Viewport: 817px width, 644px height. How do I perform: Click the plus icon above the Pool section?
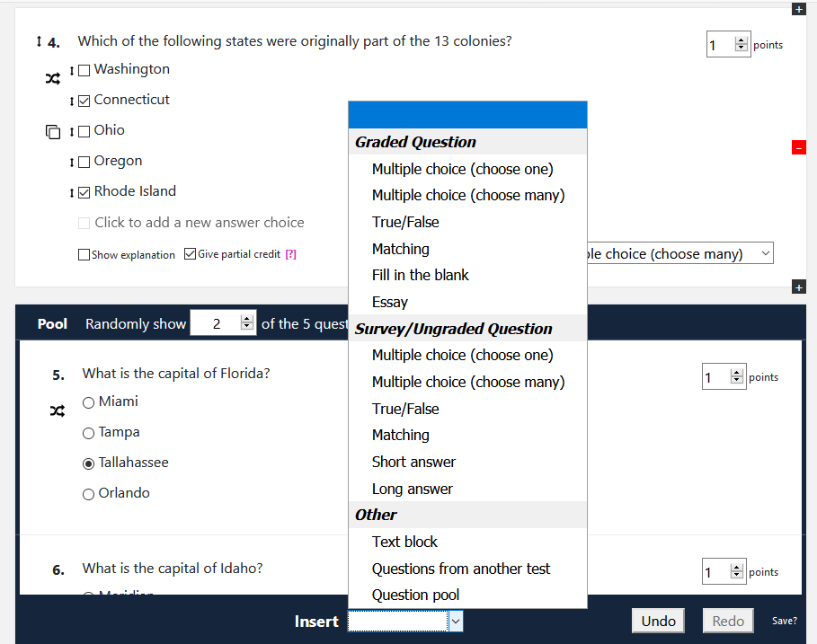point(799,287)
